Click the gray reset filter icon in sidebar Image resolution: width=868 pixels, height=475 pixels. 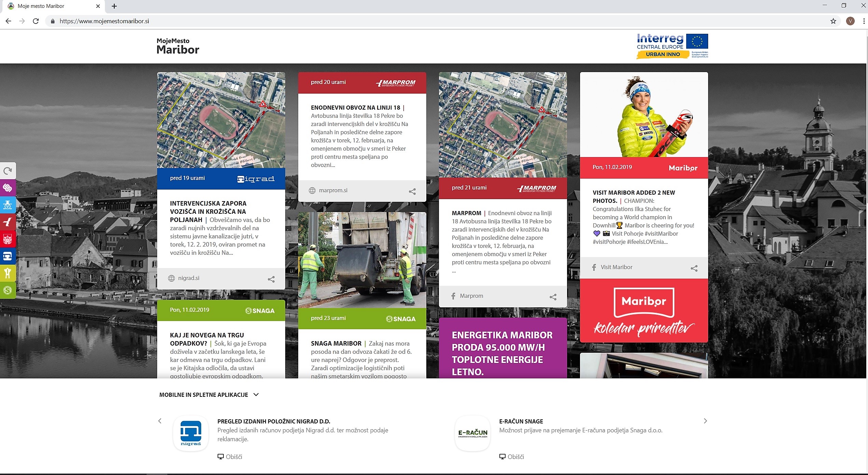coord(8,171)
